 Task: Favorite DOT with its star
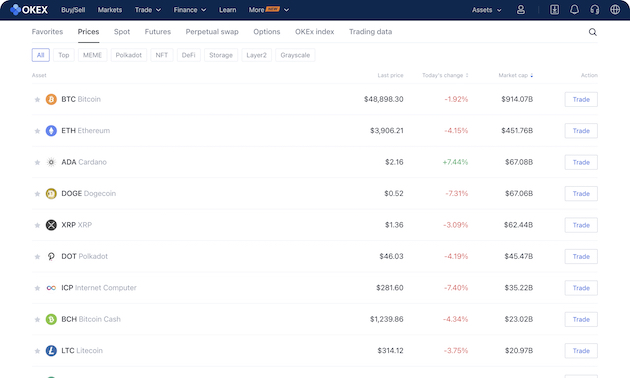[x=37, y=257]
